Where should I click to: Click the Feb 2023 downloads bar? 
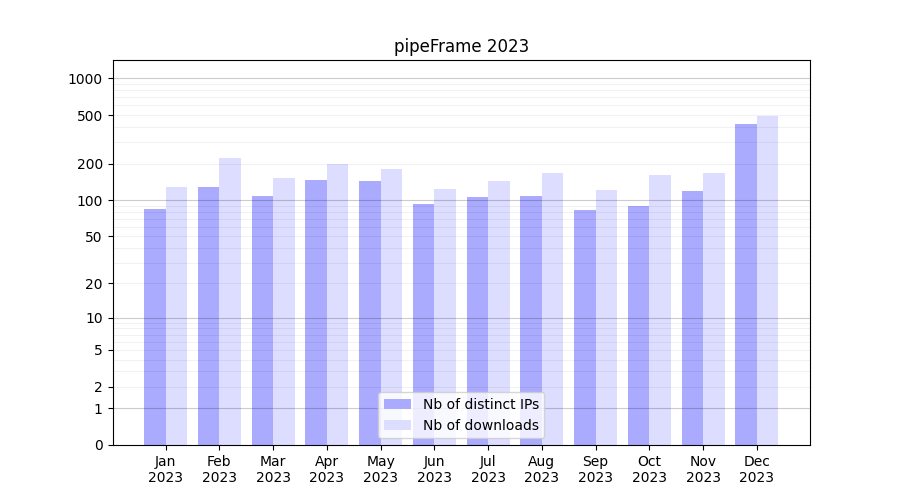[x=230, y=301]
